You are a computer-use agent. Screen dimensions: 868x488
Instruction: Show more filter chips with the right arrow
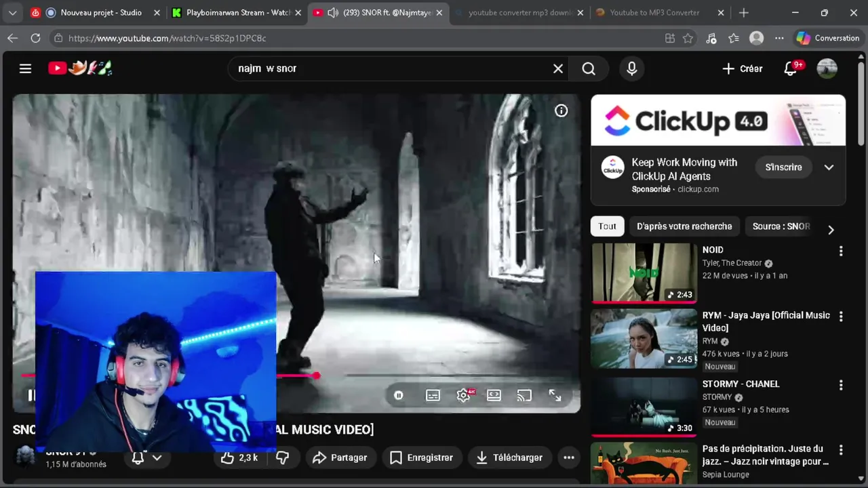[831, 230]
